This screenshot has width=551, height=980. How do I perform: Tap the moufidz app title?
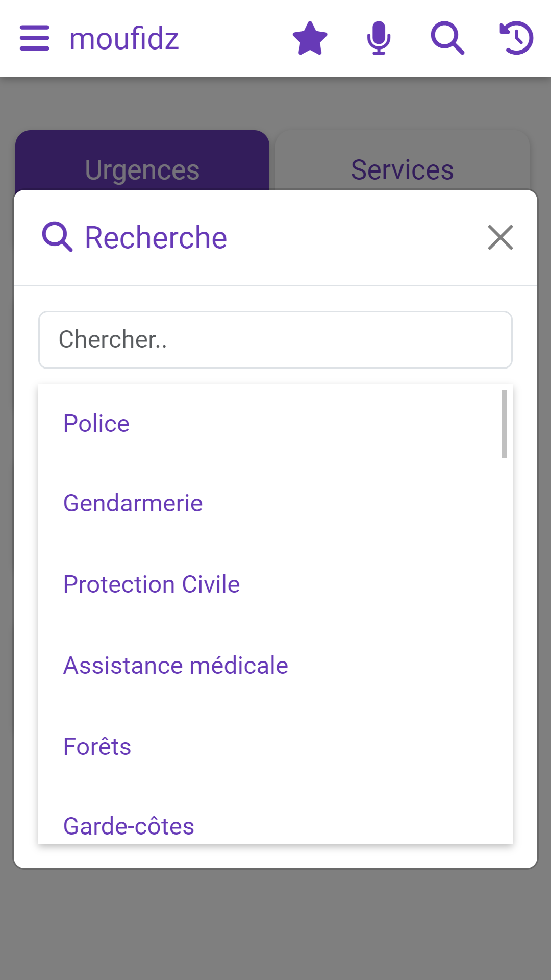coord(124,39)
